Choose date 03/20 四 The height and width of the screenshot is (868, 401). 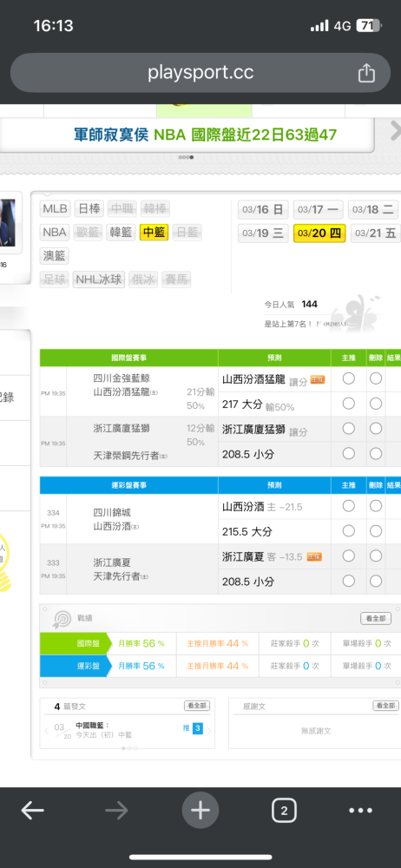(x=319, y=233)
